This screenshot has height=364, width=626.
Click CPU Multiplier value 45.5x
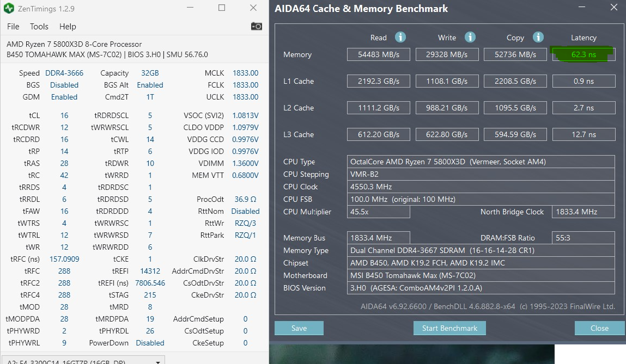pyautogui.click(x=379, y=212)
